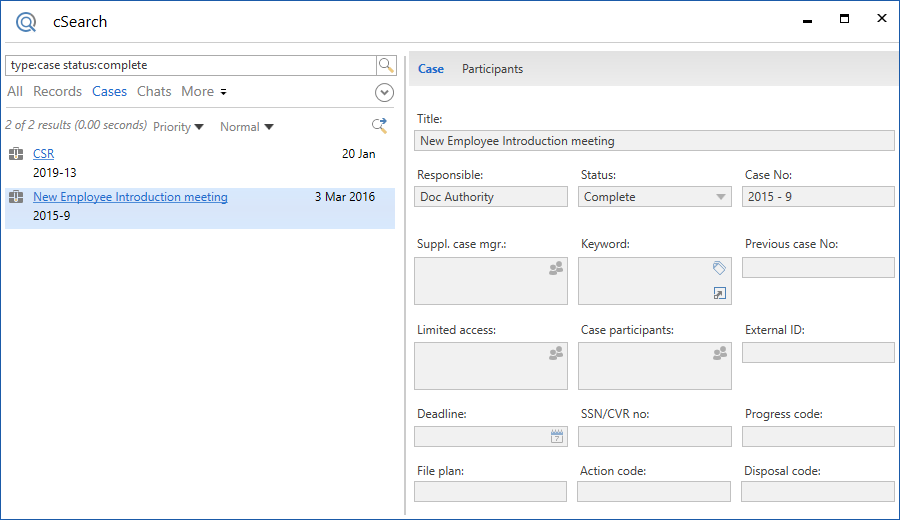Click people picker icon in Suppl. case mgr. field
The height and width of the screenshot is (520, 900).
tap(556, 268)
